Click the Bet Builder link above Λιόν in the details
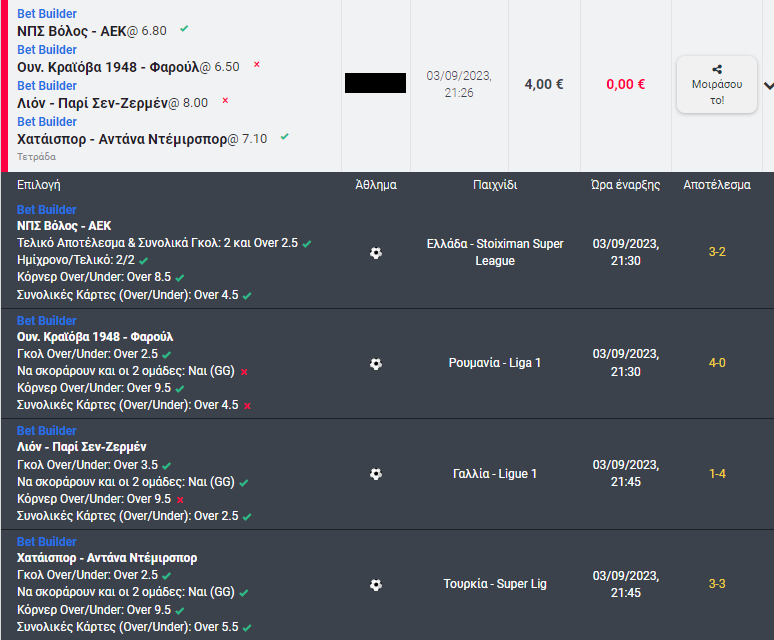This screenshot has height=640, width=774. (47, 431)
